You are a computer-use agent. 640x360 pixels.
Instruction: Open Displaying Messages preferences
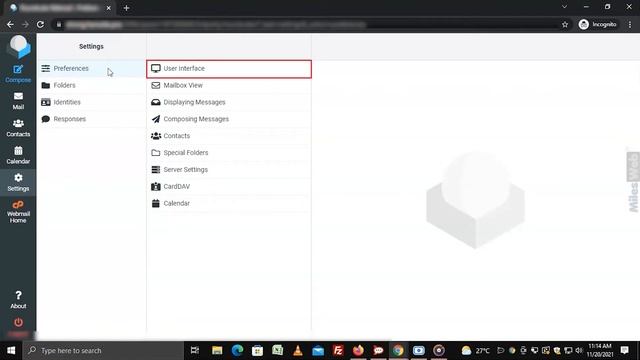[x=229, y=102]
